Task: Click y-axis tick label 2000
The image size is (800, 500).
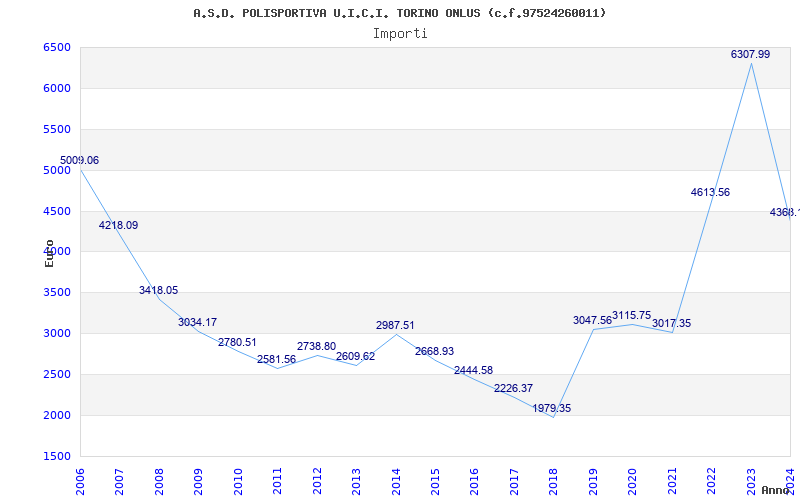Action: 57,415
